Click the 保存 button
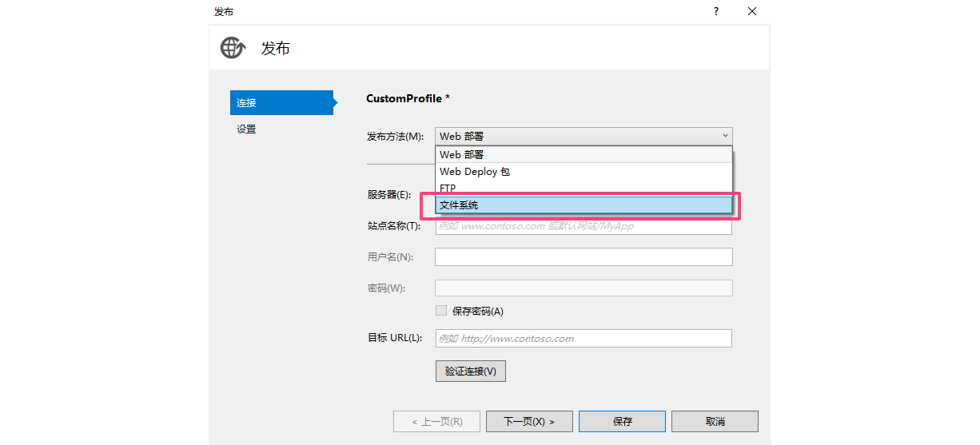This screenshot has height=445, width=980. 622,421
